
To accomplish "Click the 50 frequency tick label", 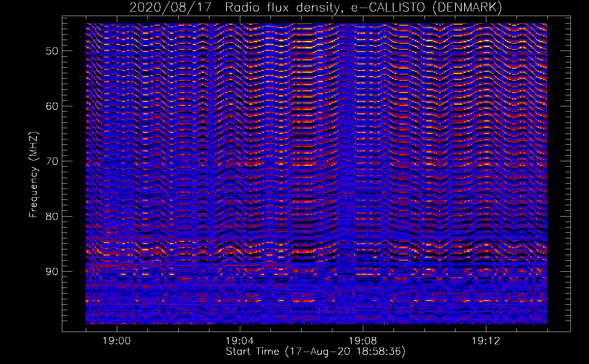I will 52,51.
